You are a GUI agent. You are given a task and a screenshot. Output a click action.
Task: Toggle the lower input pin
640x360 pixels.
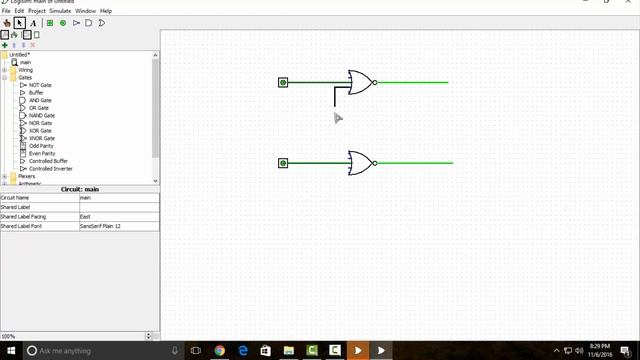tap(283, 163)
